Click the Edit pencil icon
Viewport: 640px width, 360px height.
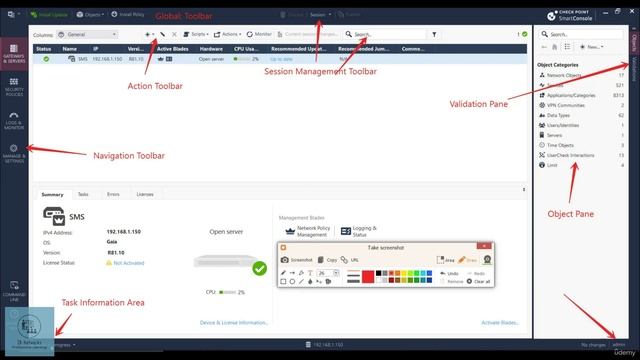[162, 34]
